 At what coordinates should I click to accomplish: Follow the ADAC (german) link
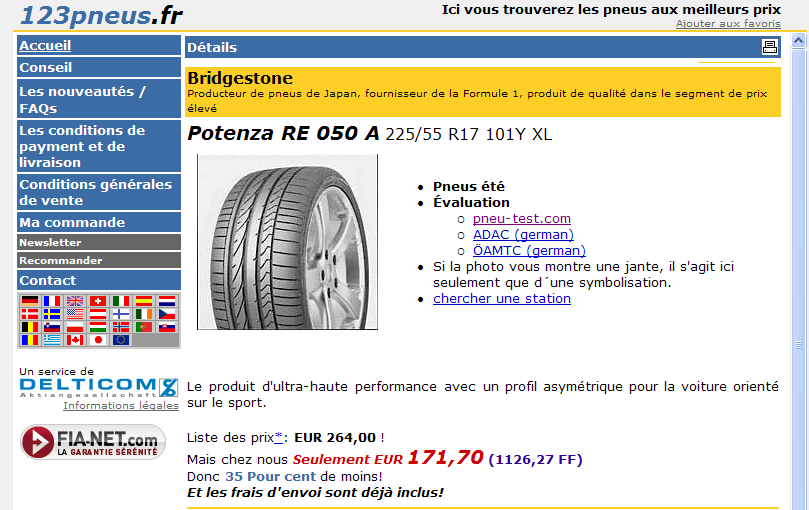coord(523,234)
